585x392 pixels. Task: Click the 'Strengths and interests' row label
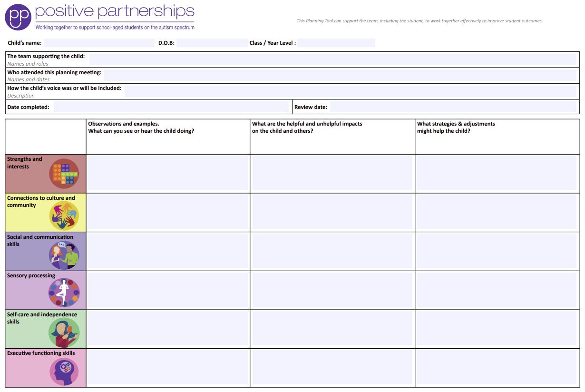(24, 163)
